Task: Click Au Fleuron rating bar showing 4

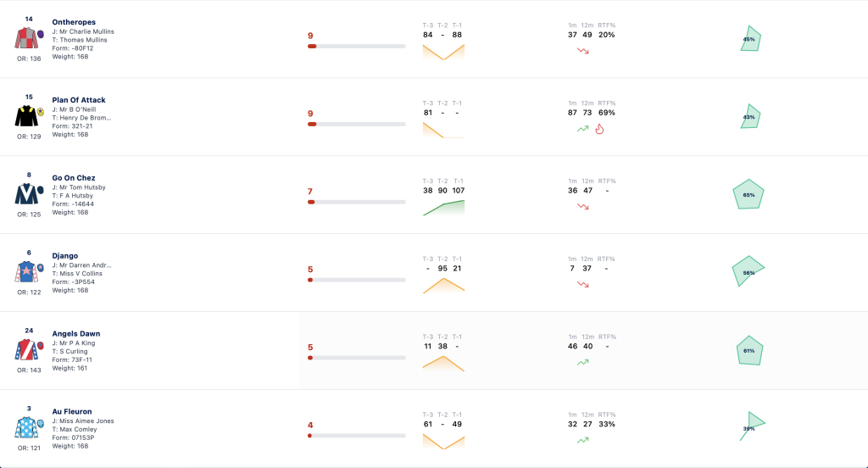Action: tap(357, 436)
